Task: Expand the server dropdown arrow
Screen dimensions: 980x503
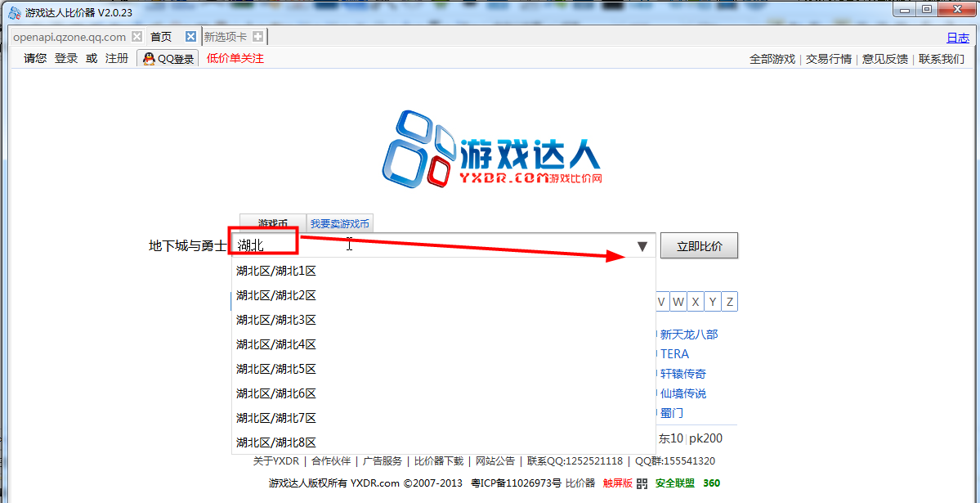Action: click(642, 246)
